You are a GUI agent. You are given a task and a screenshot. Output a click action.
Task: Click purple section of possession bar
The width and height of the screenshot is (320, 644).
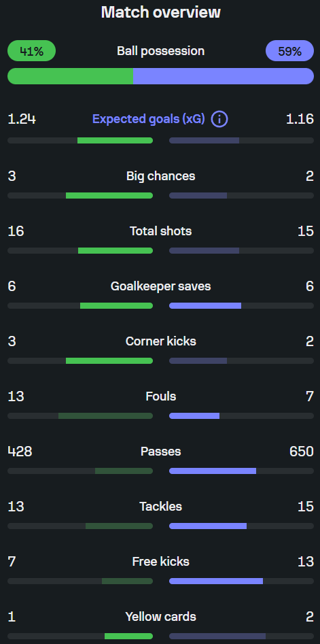tap(224, 76)
